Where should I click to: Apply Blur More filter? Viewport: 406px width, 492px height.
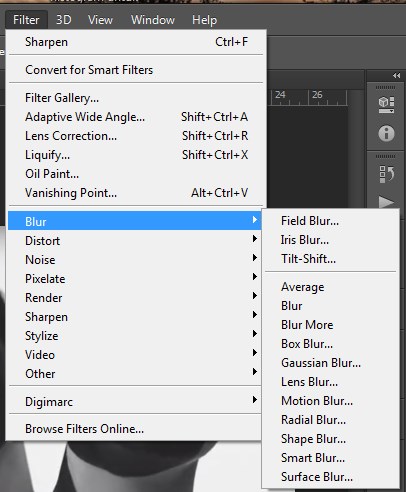331,325
